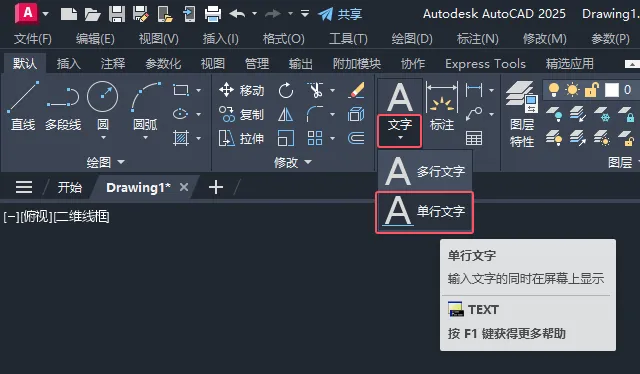The height and width of the screenshot is (374, 640).
Task: Switch to the 开始 file tab
Action: (70, 187)
